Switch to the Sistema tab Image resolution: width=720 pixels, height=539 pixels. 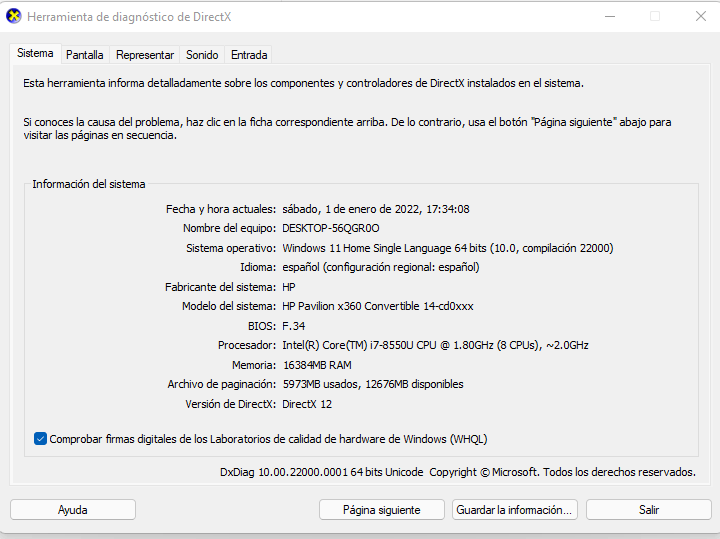click(x=35, y=53)
